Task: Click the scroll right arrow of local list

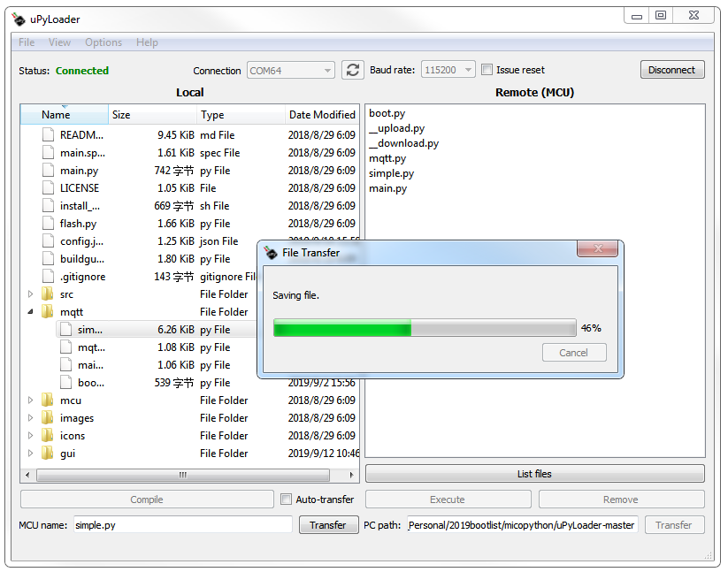Action: coord(351,475)
